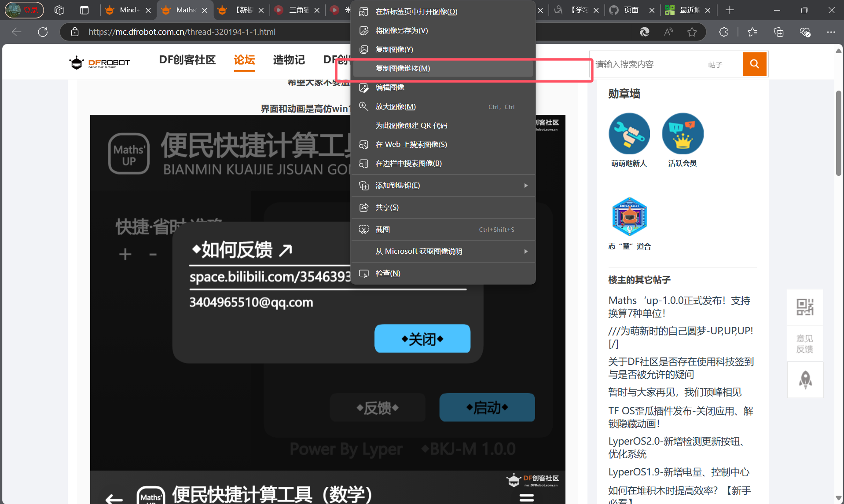Close the 'Maths' browser tab

click(x=205, y=10)
